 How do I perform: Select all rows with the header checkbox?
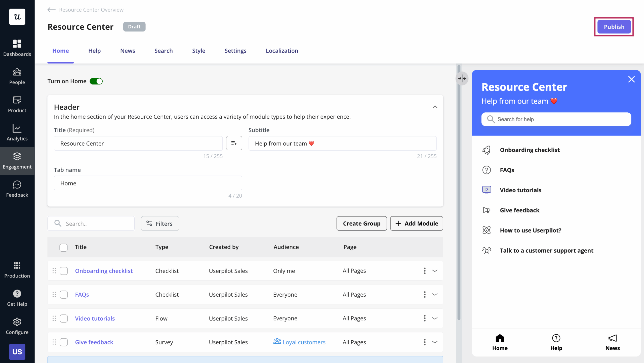click(64, 247)
